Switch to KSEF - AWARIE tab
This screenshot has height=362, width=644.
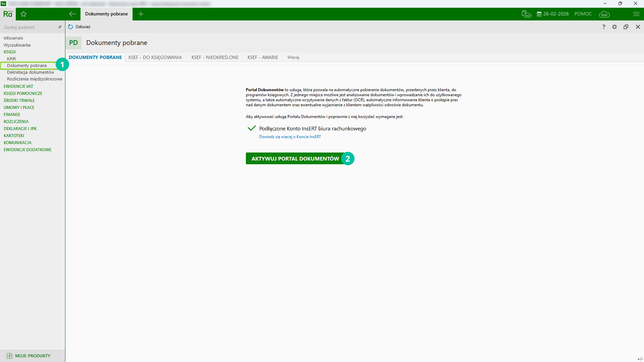pyautogui.click(x=263, y=57)
